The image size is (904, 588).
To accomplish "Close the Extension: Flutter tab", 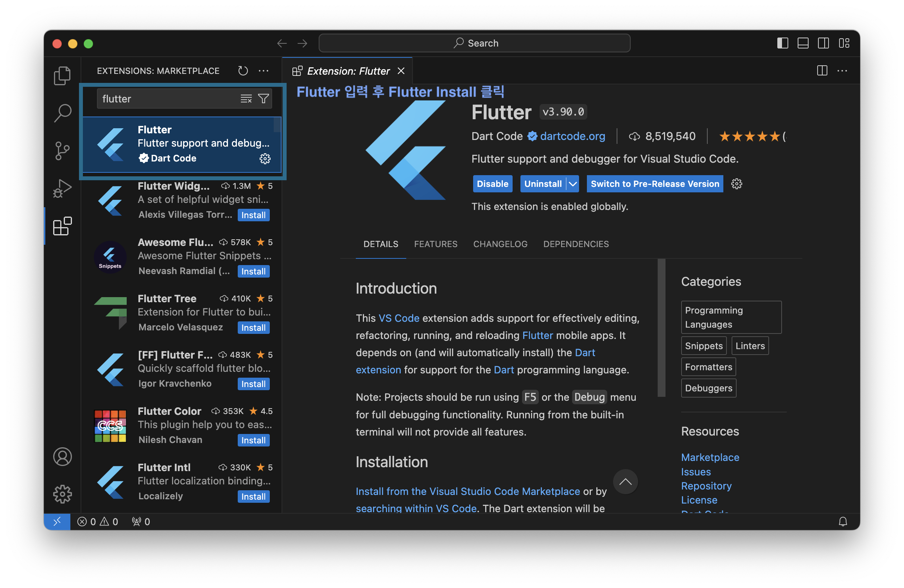I will tap(401, 71).
